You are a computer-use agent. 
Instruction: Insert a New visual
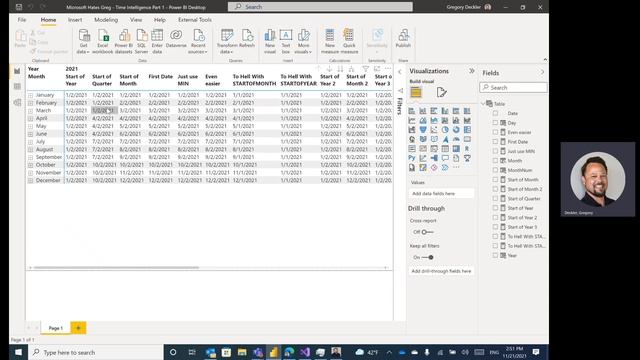point(270,42)
